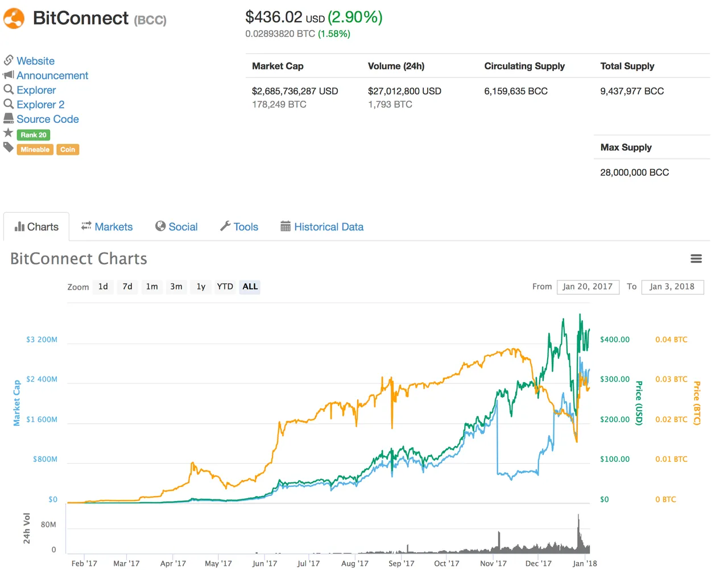728x570 pixels.
Task: Open the Announcement link
Action: pos(52,76)
